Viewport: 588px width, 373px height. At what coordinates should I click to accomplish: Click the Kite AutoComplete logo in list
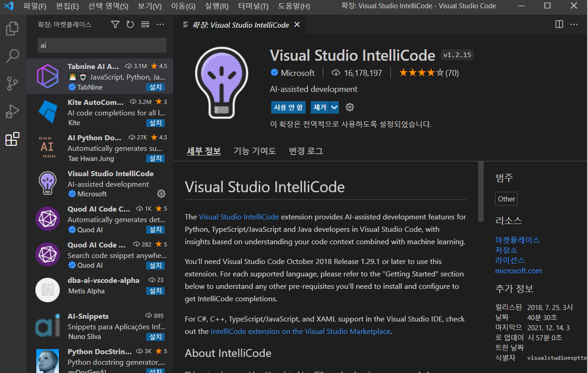click(47, 111)
